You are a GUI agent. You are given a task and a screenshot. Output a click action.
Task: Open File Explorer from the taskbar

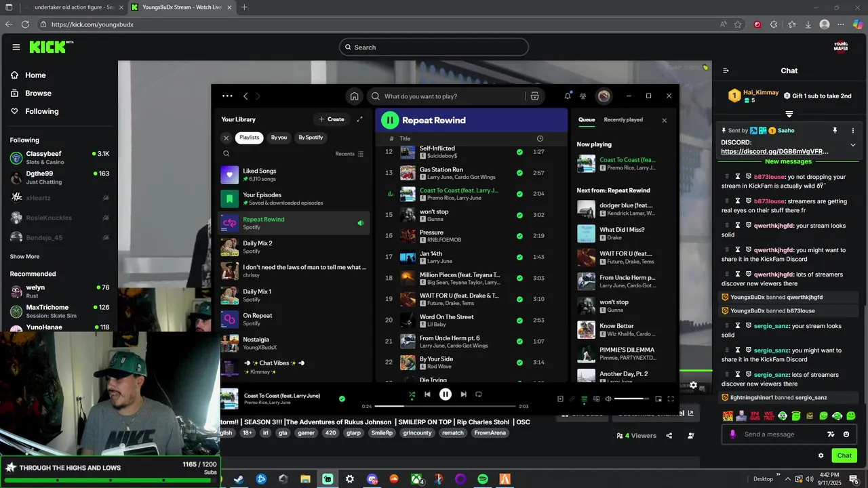tap(305, 479)
